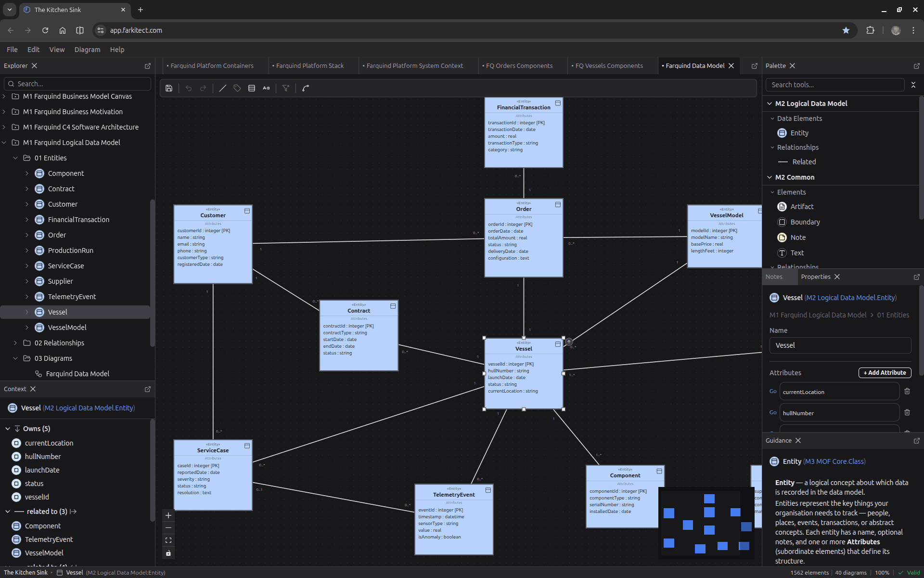Click the clear filter icon in the toolbar
This screenshot has height=578, width=924.
(x=286, y=88)
